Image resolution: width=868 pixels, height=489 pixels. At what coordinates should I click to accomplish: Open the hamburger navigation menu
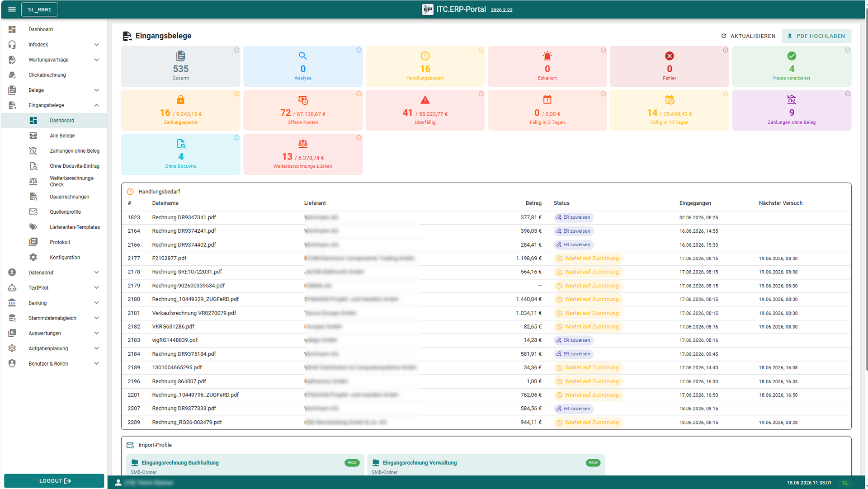[12, 9]
